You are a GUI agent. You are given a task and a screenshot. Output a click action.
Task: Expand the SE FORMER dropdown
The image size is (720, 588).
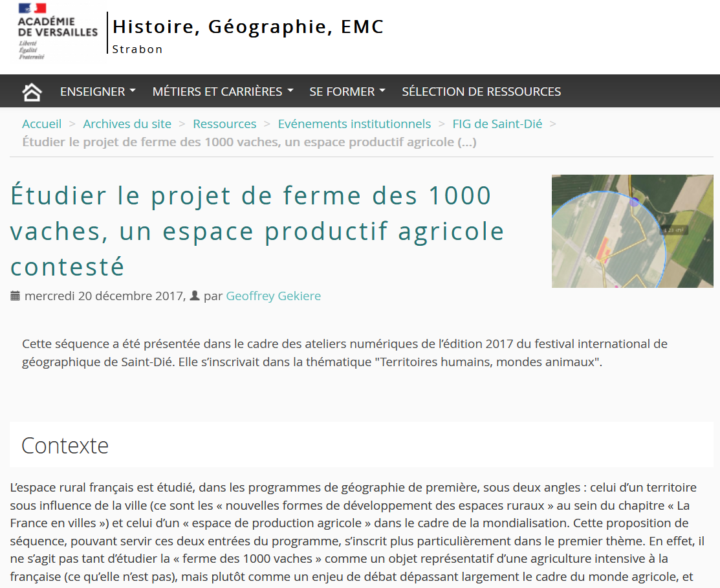click(x=347, y=92)
